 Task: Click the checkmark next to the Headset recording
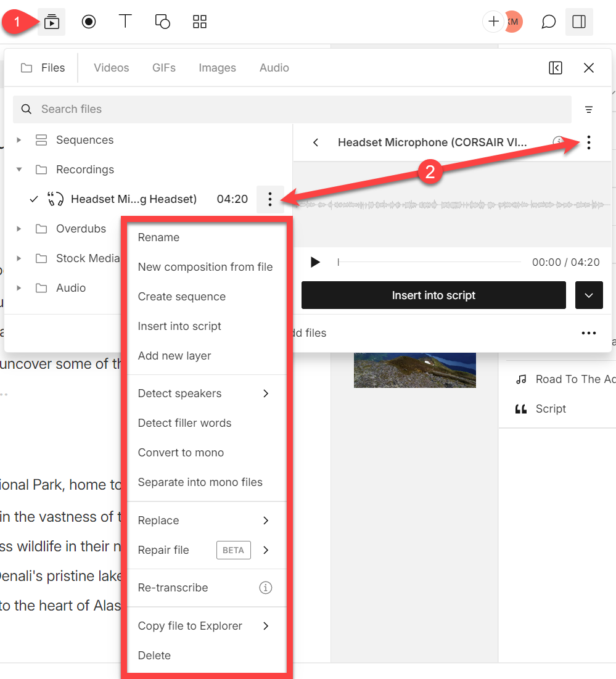[34, 199]
